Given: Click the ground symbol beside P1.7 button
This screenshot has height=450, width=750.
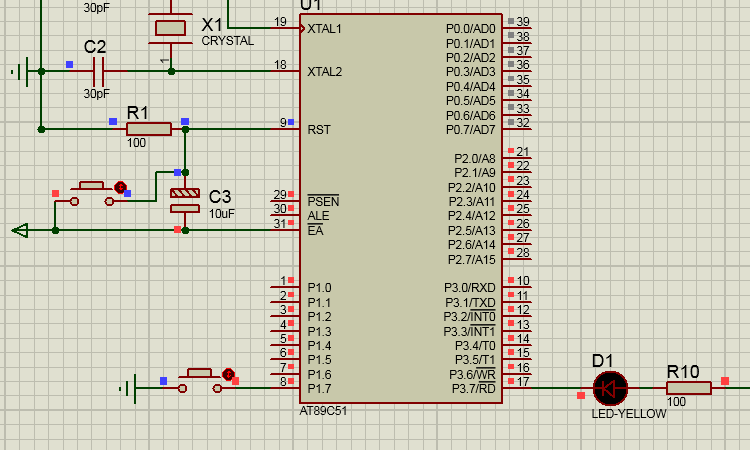Looking at the screenshot, I should pyautogui.click(x=128, y=388).
